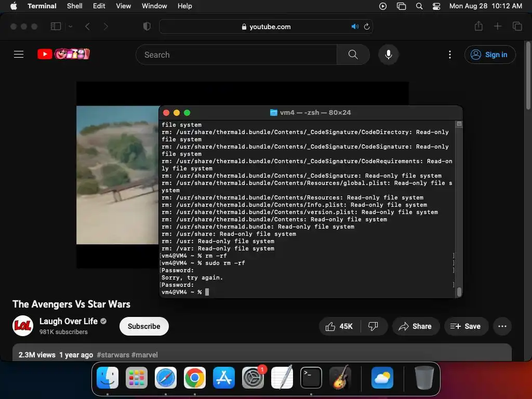
Task: Click the Laugh Over Life channel avatar
Action: [23, 326]
